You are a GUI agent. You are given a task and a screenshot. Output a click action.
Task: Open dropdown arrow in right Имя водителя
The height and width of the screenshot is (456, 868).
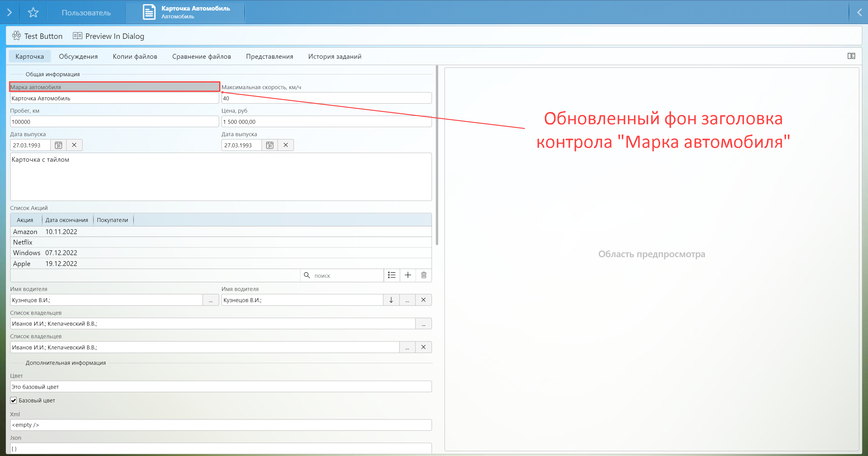pos(391,300)
